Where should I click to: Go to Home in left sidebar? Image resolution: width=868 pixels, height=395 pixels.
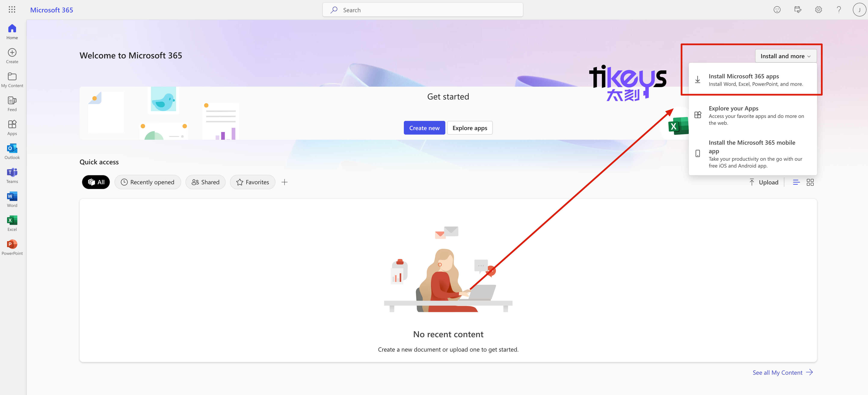click(x=12, y=32)
